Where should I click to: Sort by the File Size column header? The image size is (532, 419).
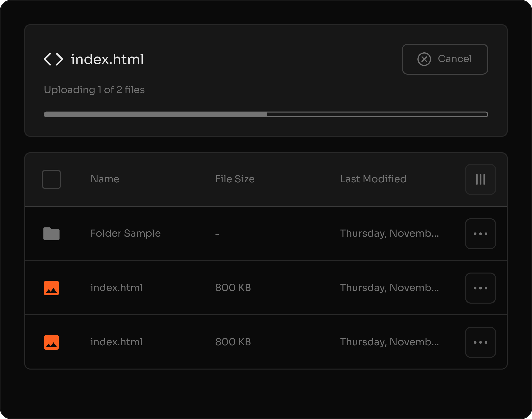[x=235, y=179]
